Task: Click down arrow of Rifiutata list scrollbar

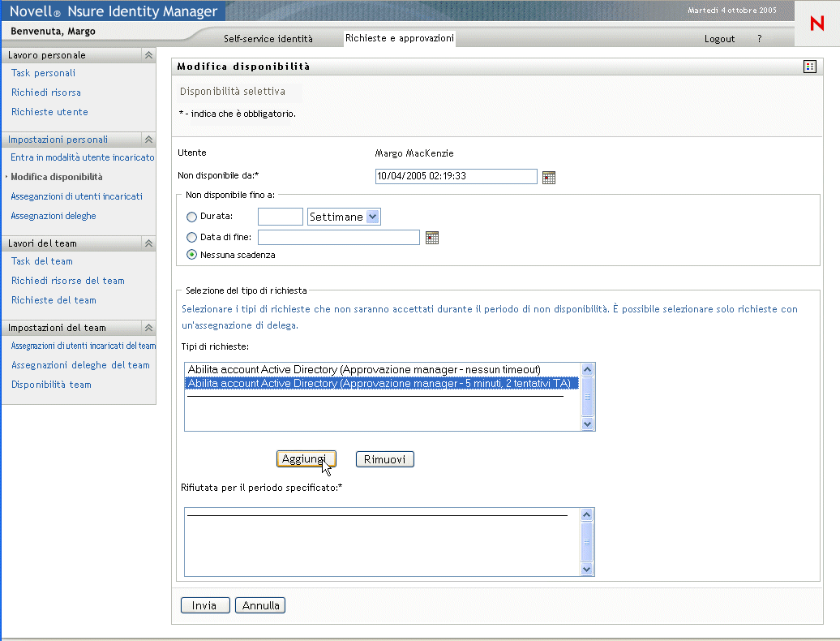Action: (x=586, y=569)
